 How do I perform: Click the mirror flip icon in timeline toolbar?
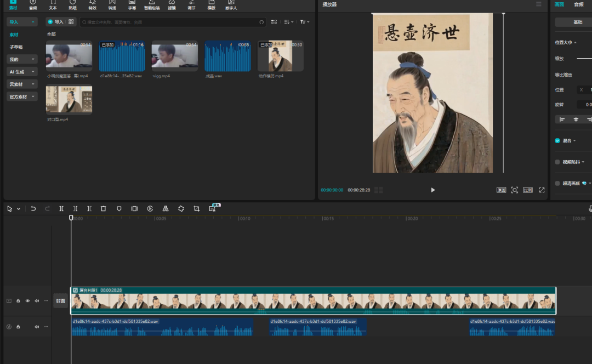coord(166,209)
